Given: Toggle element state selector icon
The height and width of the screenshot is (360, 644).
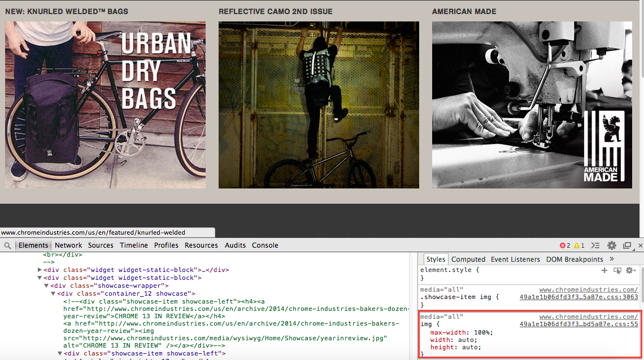Looking at the screenshot, I should pyautogui.click(x=617, y=270).
